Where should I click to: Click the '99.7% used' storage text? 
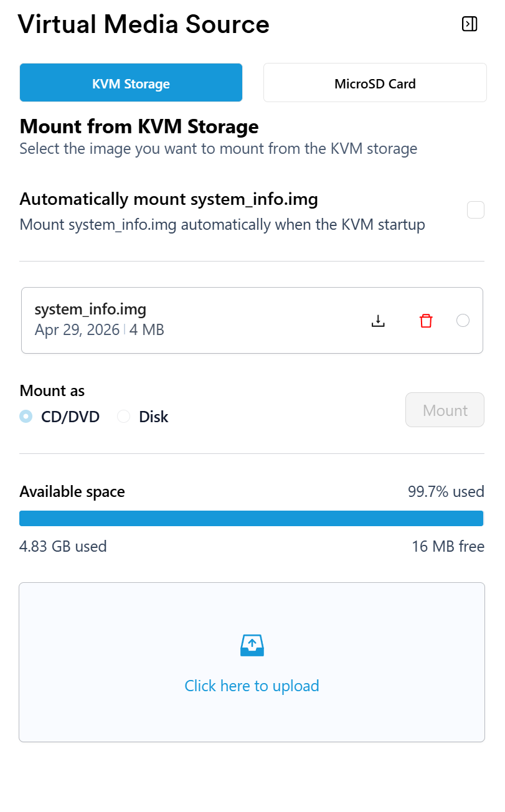click(x=446, y=491)
